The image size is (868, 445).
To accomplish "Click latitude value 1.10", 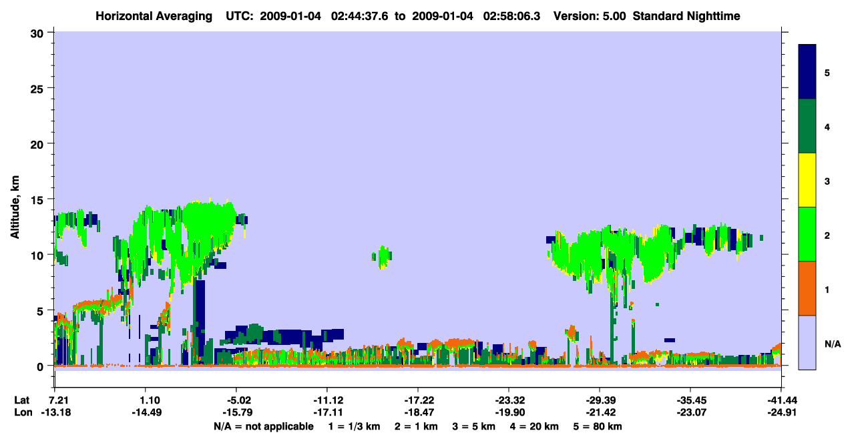I will (150, 400).
